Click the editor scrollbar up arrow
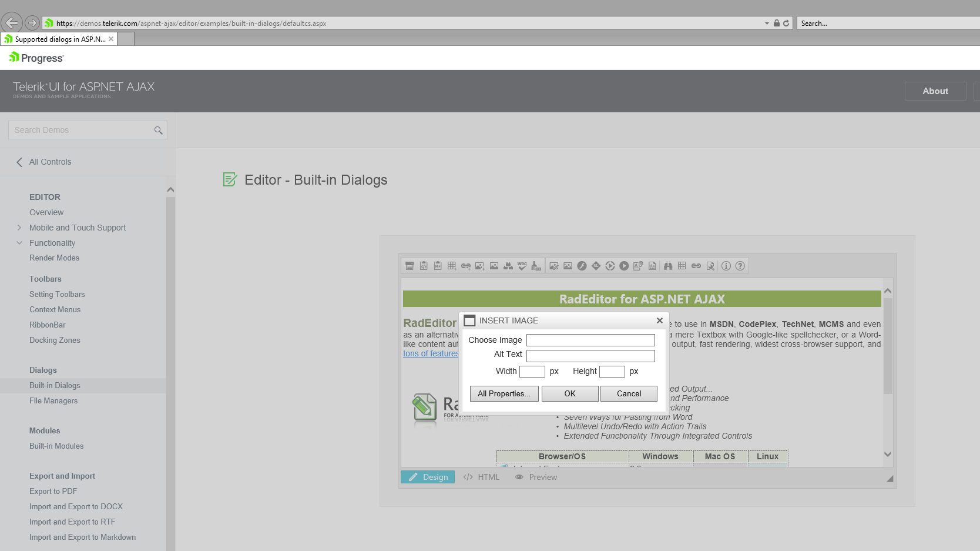 tap(888, 290)
